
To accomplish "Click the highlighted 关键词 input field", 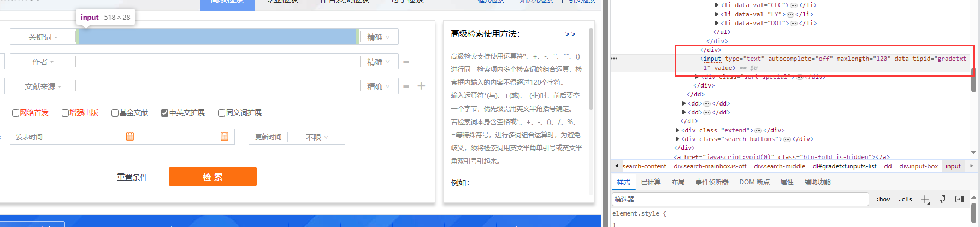I will coord(217,37).
